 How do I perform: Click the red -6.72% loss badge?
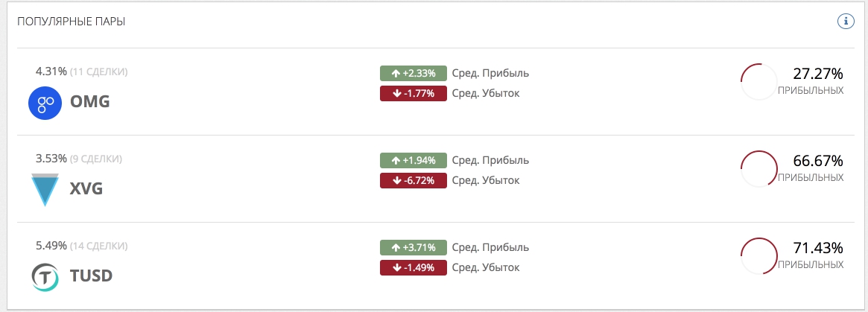pos(413,180)
